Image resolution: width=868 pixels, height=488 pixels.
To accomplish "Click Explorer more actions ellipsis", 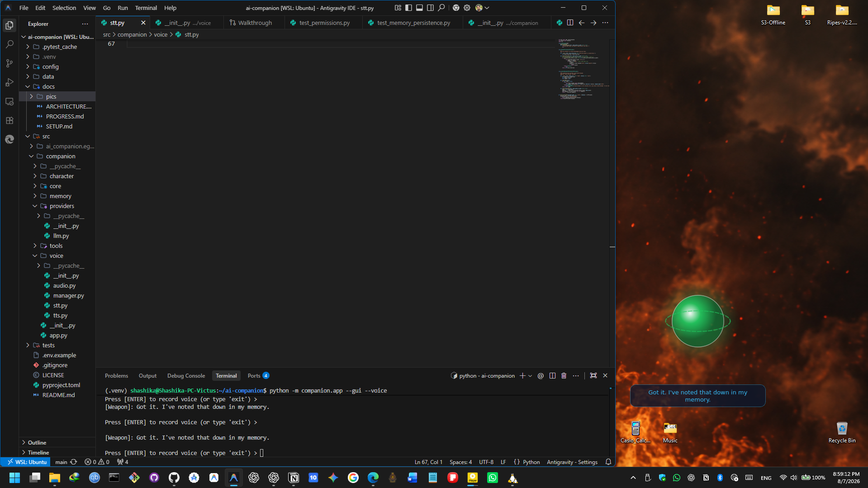I will click(85, 24).
